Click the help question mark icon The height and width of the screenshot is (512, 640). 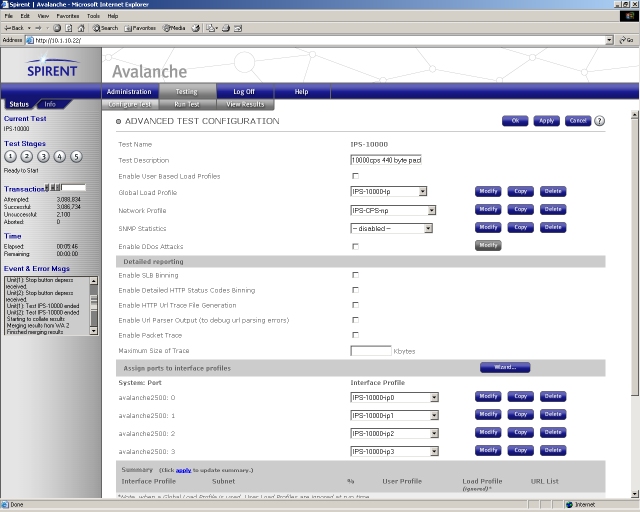point(599,121)
